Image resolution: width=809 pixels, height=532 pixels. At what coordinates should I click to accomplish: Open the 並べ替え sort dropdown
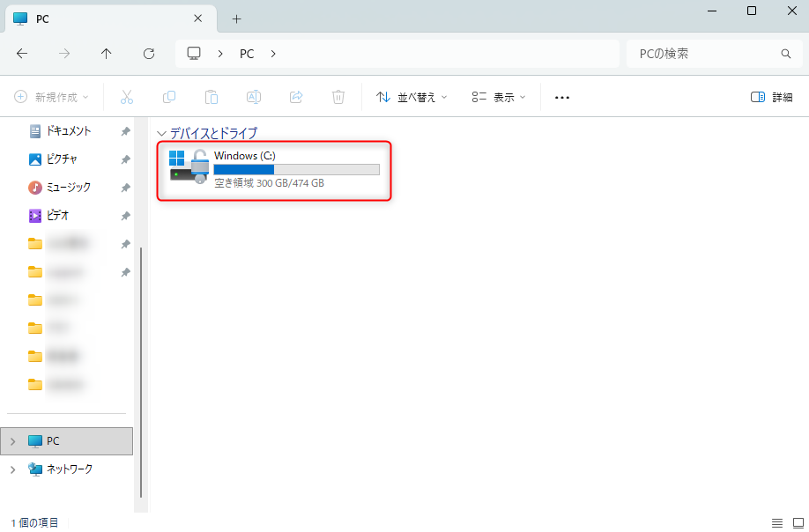coord(411,97)
